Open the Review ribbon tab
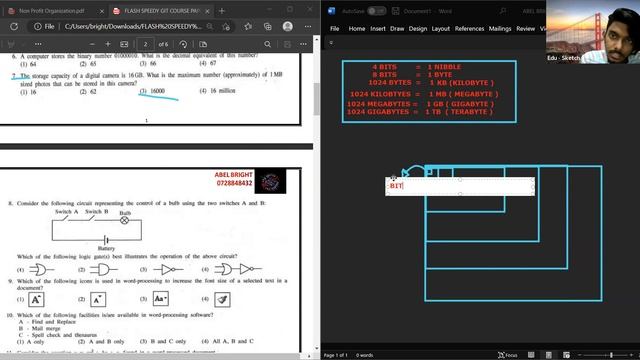This screenshot has height=360, width=640. pos(525,29)
